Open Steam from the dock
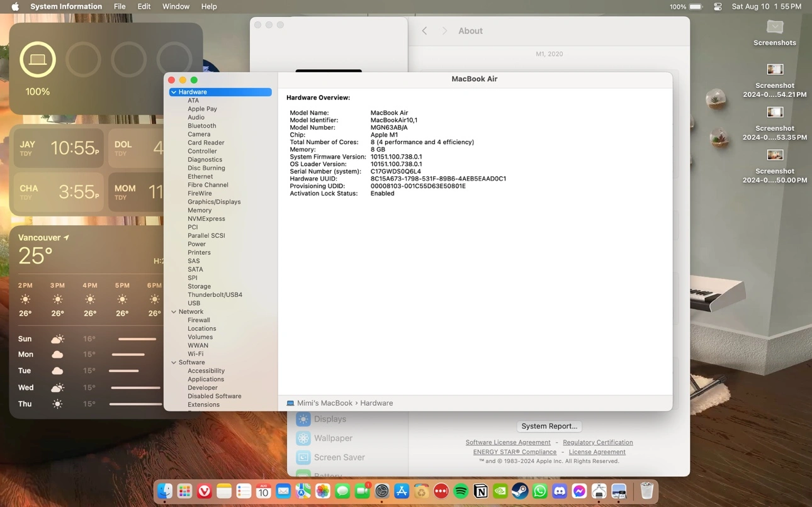 click(520, 491)
